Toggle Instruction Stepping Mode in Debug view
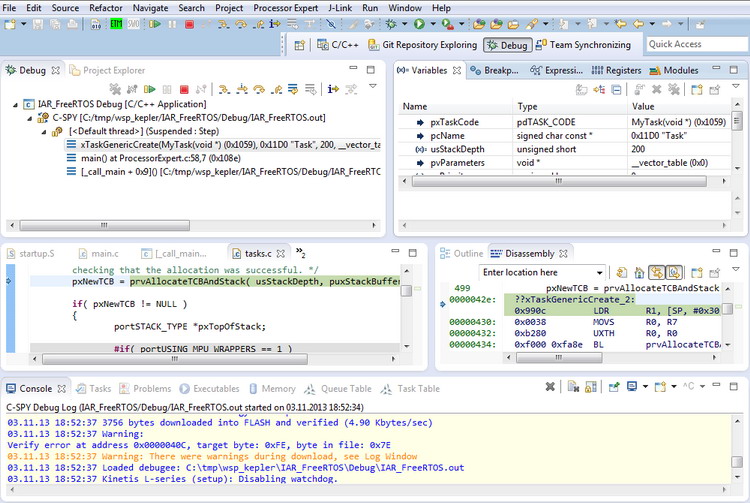Image resolution: width=750 pixels, height=503 pixels. [333, 89]
